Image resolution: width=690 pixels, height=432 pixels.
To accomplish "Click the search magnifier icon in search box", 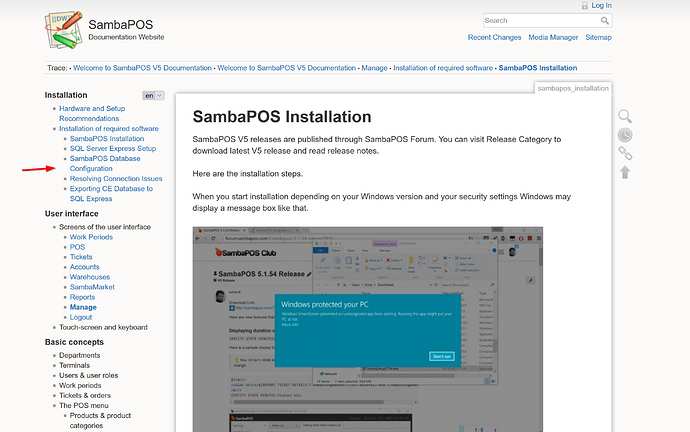I will tap(605, 21).
